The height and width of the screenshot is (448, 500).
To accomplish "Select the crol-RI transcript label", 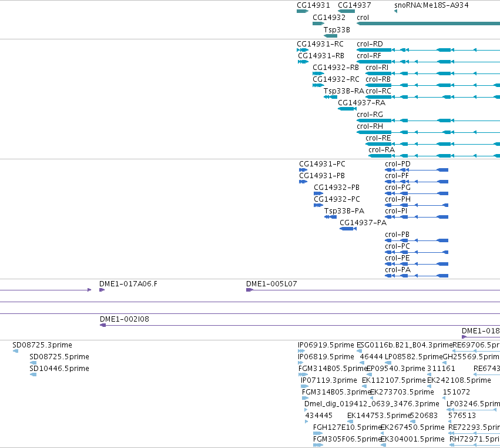I will (377, 68).
